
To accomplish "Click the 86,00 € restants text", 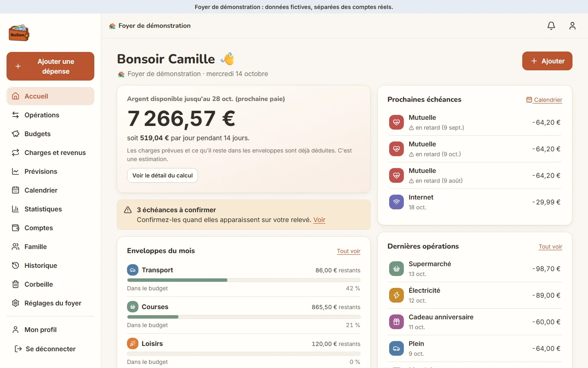I will [x=338, y=270].
